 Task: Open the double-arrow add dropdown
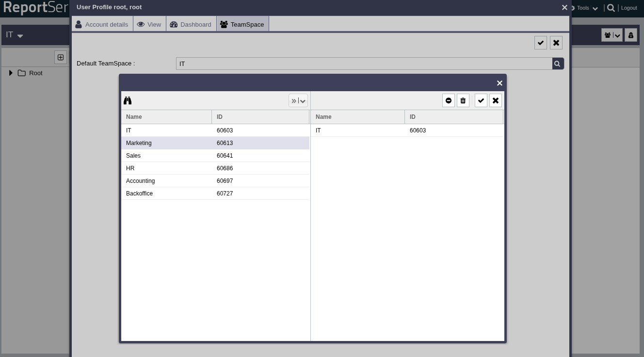tap(298, 100)
